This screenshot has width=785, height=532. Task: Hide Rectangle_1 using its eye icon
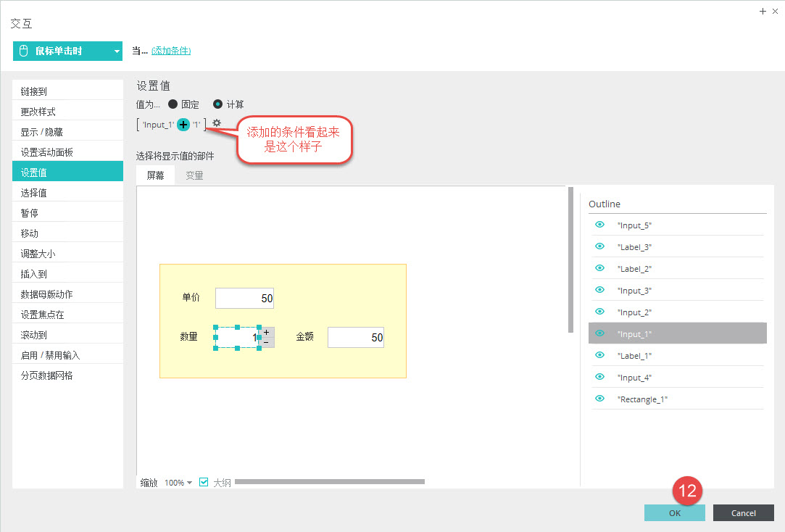[599, 399]
